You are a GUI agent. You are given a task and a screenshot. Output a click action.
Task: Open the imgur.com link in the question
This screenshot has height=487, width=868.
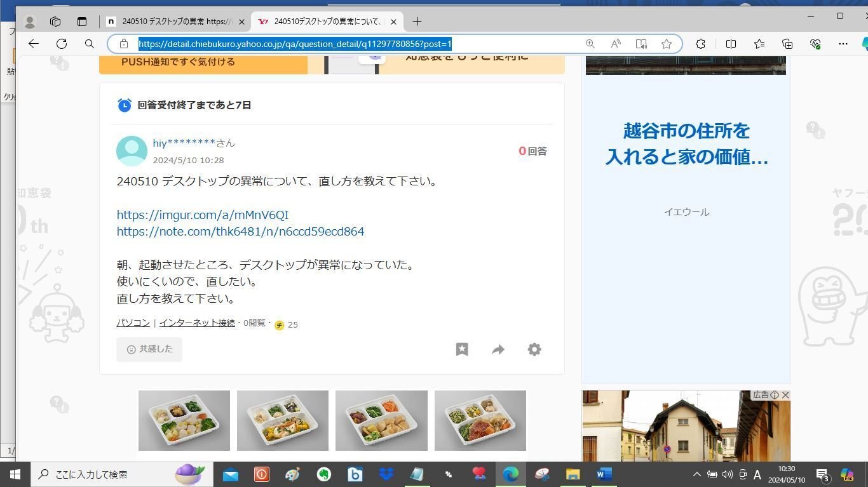pos(202,215)
